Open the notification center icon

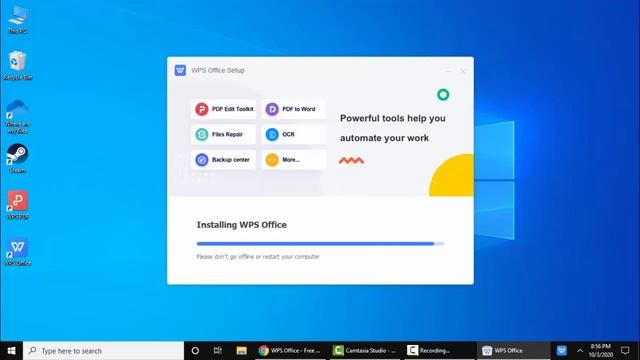point(625,351)
